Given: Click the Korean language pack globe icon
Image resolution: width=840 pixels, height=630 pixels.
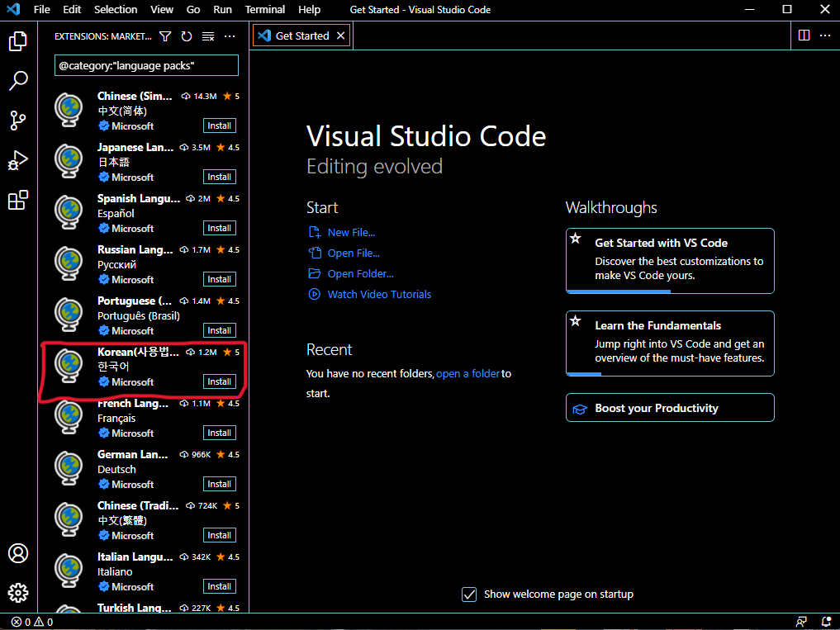Looking at the screenshot, I should (x=69, y=366).
